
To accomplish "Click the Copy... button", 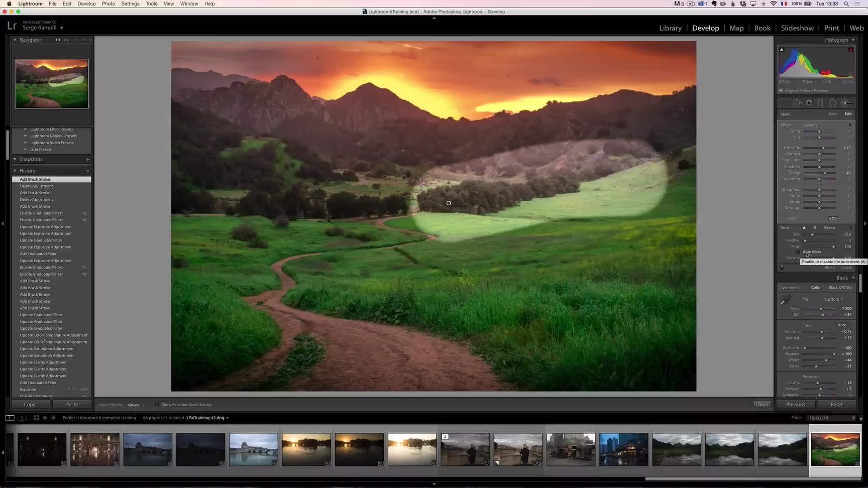I will 31,405.
